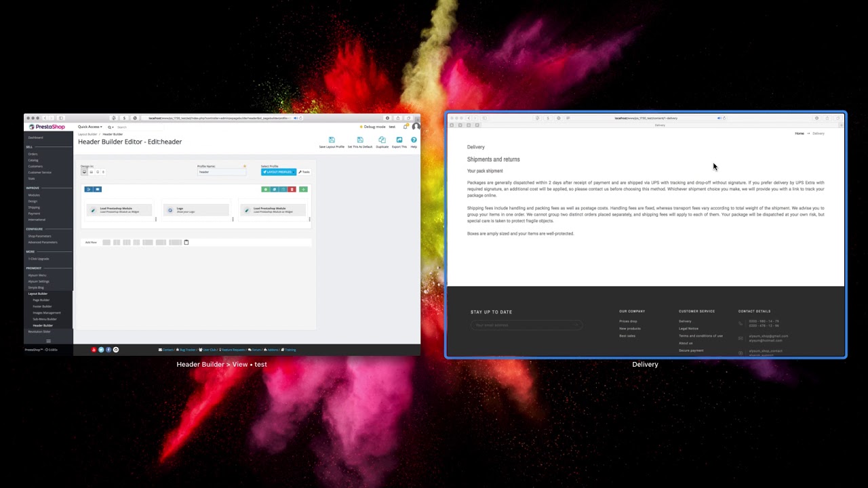Open the user avatar in PrestaShop header
This screenshot has height=488, width=868.
tap(416, 127)
